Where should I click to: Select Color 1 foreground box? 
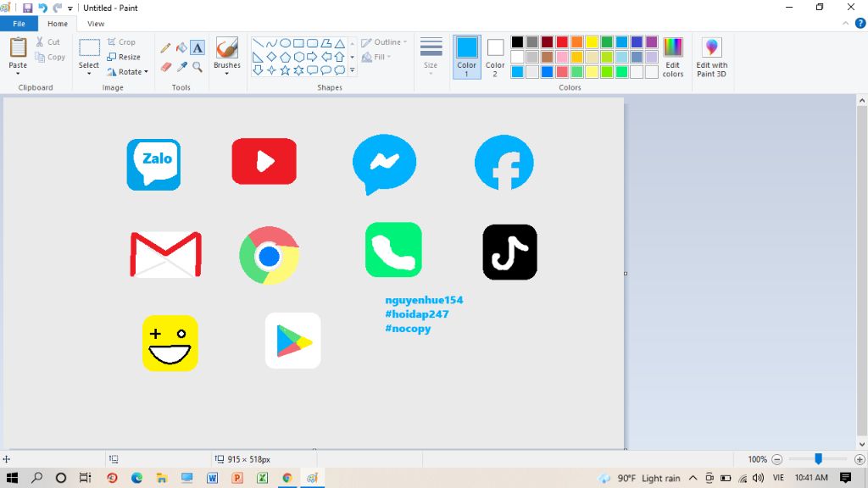(x=467, y=57)
